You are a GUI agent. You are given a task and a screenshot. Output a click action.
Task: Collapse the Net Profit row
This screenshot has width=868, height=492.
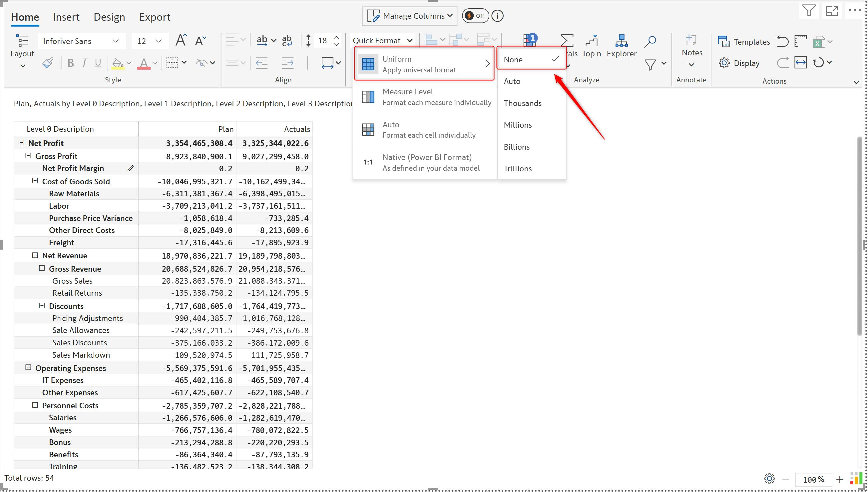pyautogui.click(x=21, y=143)
